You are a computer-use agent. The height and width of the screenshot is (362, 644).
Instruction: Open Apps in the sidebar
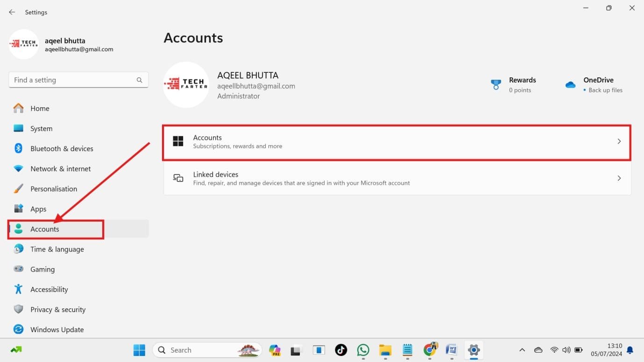tap(38, 209)
